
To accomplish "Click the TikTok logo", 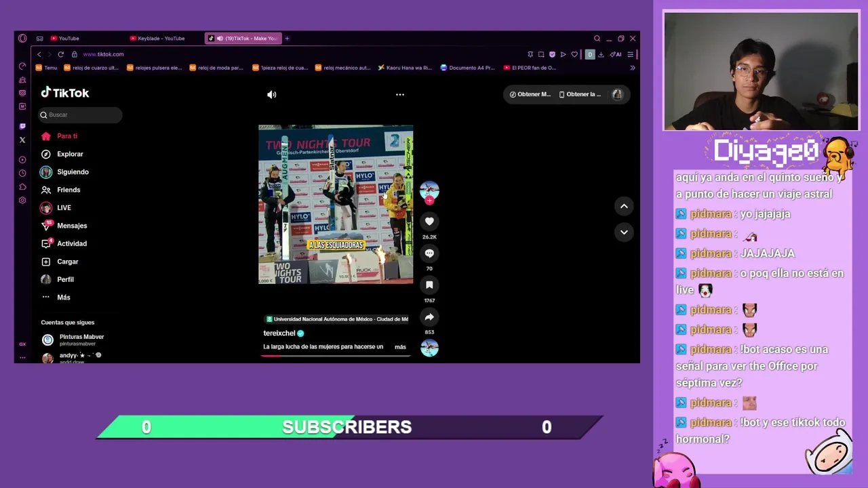I will 65,93.
